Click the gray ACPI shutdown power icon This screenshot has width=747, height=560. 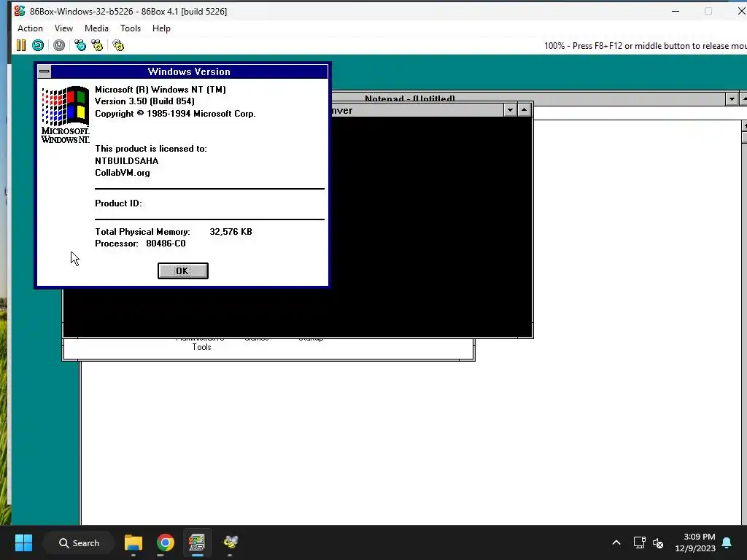(59, 45)
